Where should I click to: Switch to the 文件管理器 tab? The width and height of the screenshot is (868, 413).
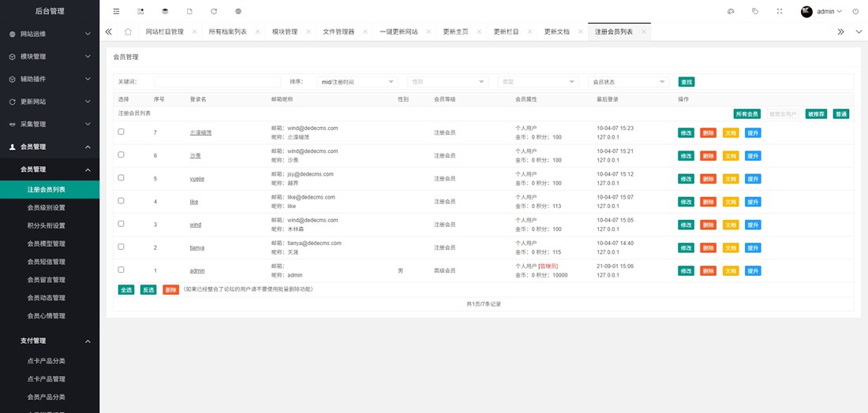[339, 32]
